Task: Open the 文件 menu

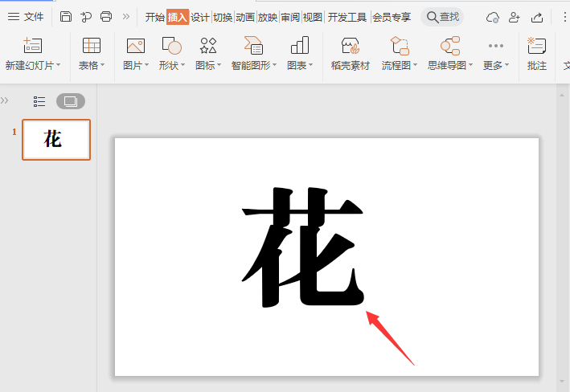Action: tap(26, 17)
